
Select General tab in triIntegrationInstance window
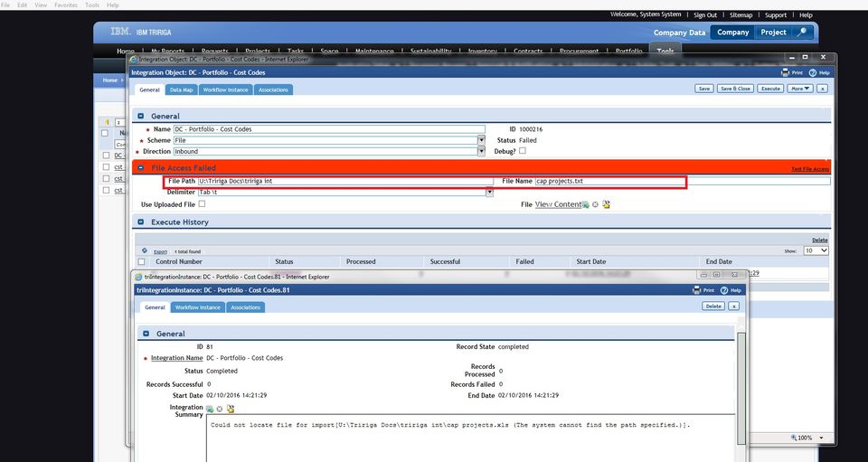pos(155,307)
